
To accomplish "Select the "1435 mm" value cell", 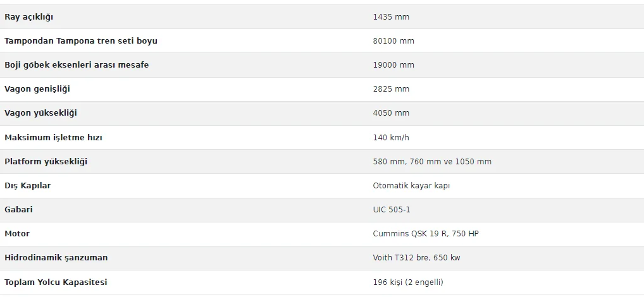I will click(391, 17).
